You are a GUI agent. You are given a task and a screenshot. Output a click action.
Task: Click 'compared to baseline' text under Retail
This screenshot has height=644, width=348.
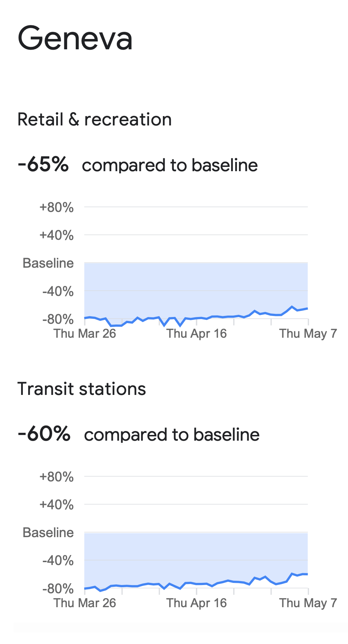tap(170, 165)
